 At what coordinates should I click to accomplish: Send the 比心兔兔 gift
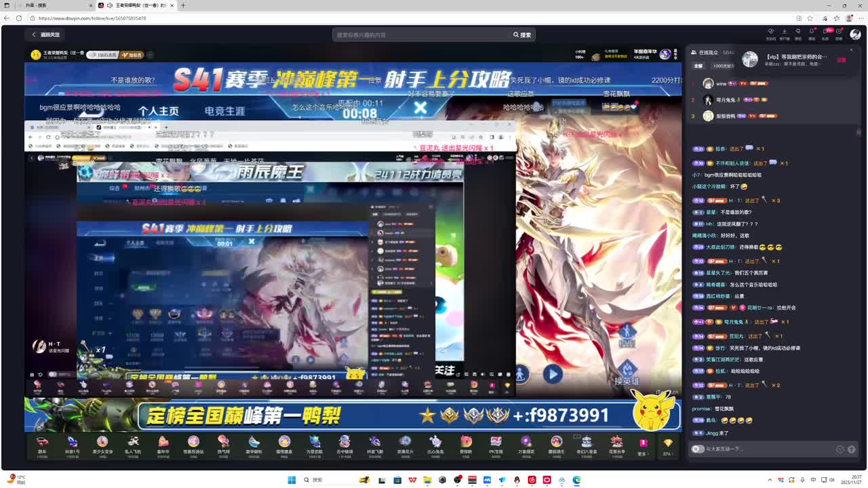click(435, 445)
